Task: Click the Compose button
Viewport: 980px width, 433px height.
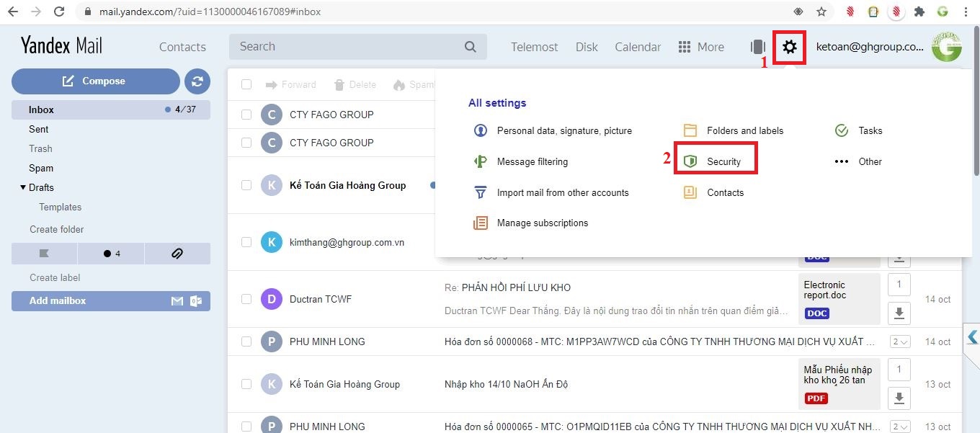Action: (96, 81)
